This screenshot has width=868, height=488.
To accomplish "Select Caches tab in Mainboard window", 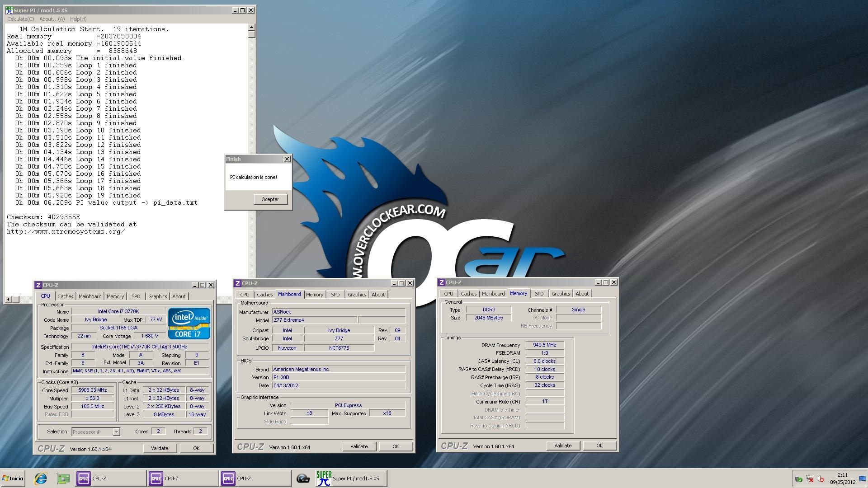I will 265,295.
